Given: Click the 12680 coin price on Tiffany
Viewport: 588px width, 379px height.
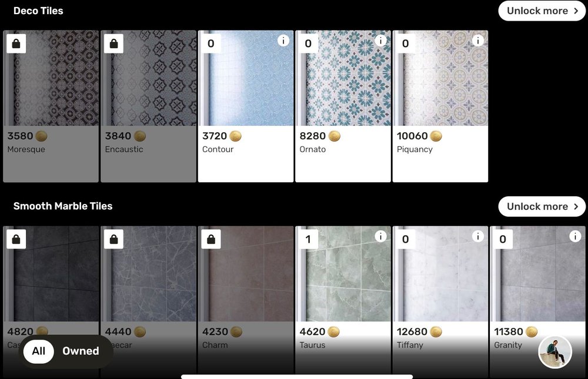Looking at the screenshot, I should pyautogui.click(x=419, y=332).
